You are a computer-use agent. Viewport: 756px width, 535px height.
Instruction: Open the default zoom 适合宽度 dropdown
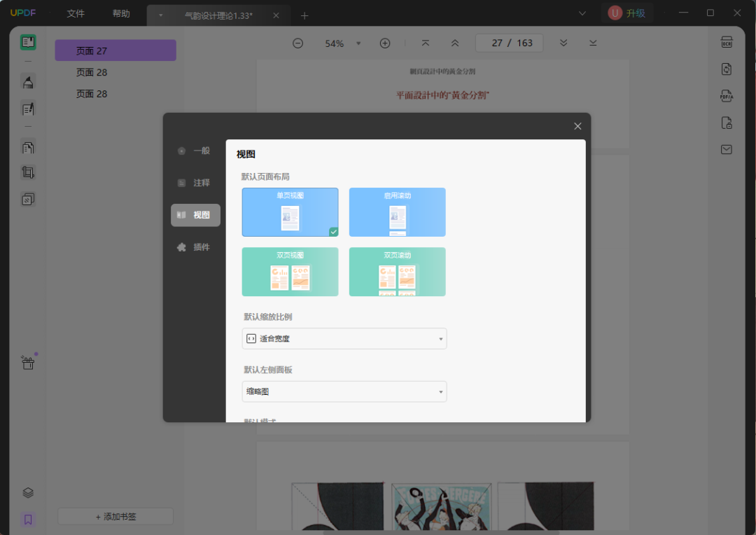pos(344,339)
